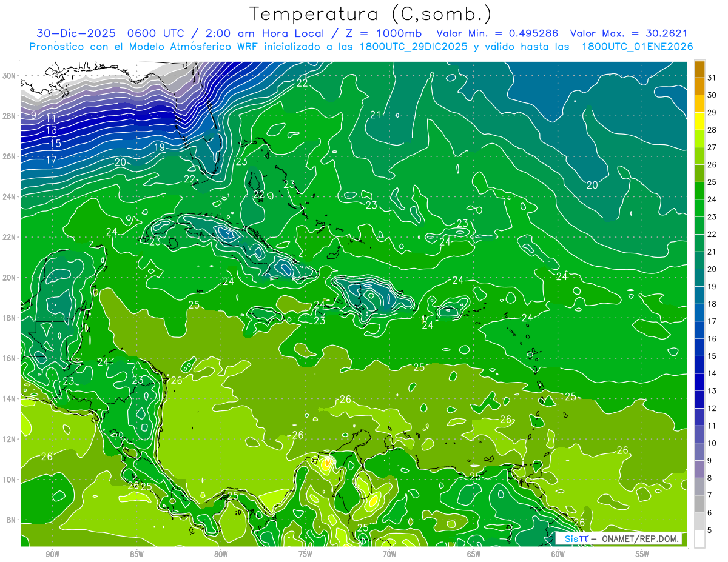
Task: Click the "25" label on the color scale
Action: click(x=712, y=182)
